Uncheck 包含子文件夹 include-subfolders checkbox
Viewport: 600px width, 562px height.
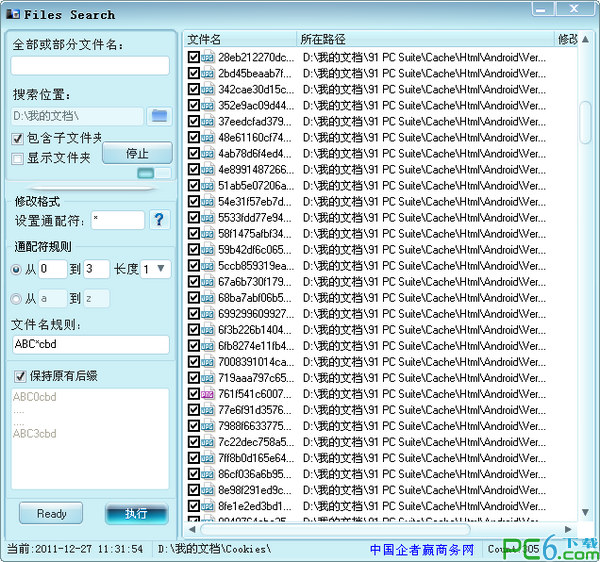point(17,138)
